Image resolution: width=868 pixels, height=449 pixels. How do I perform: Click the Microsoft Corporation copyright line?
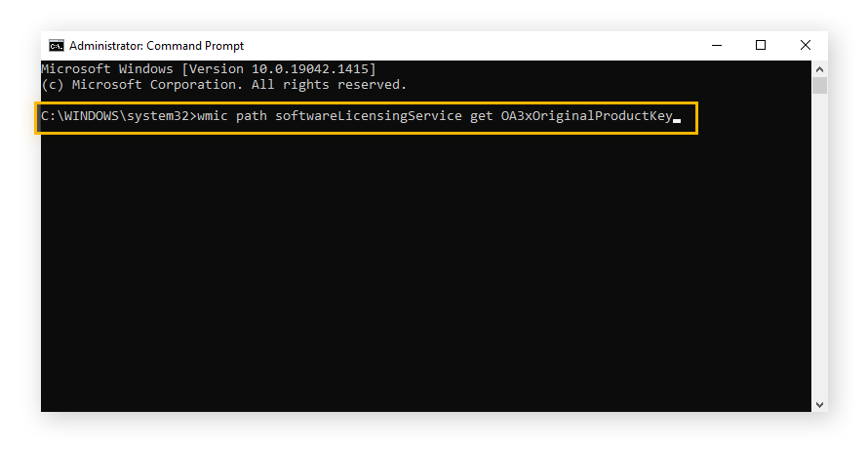[x=223, y=85]
